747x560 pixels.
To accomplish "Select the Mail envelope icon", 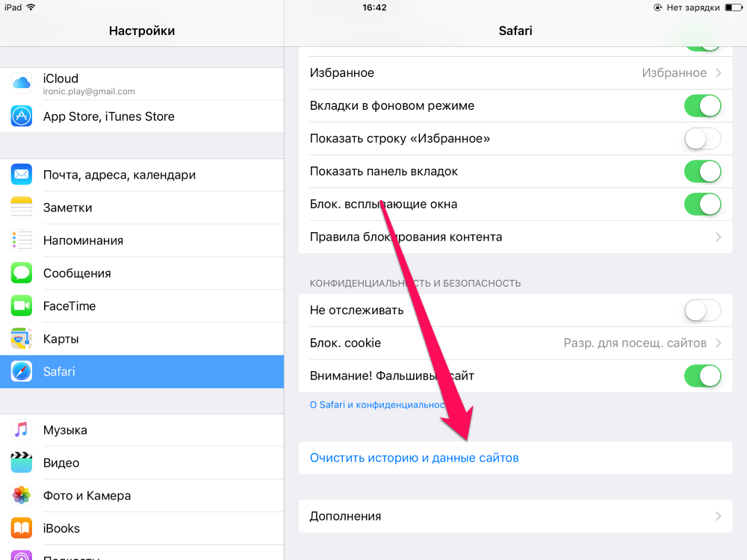I will pyautogui.click(x=22, y=175).
